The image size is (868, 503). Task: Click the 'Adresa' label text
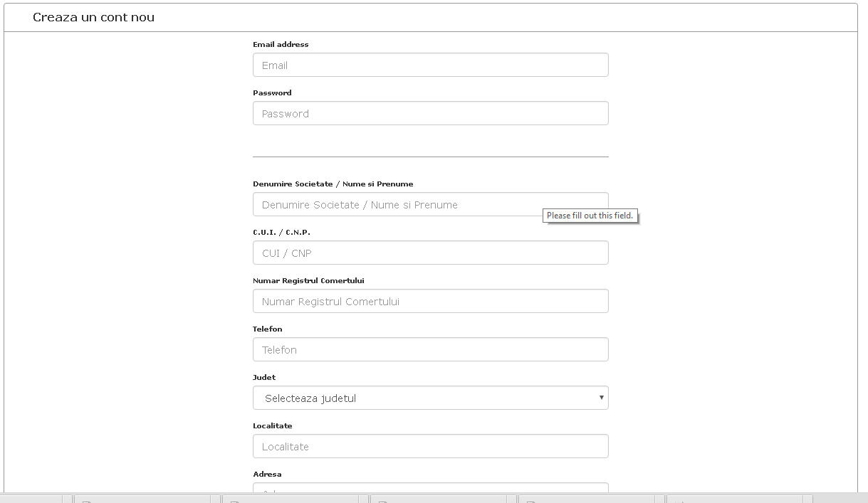click(x=267, y=474)
